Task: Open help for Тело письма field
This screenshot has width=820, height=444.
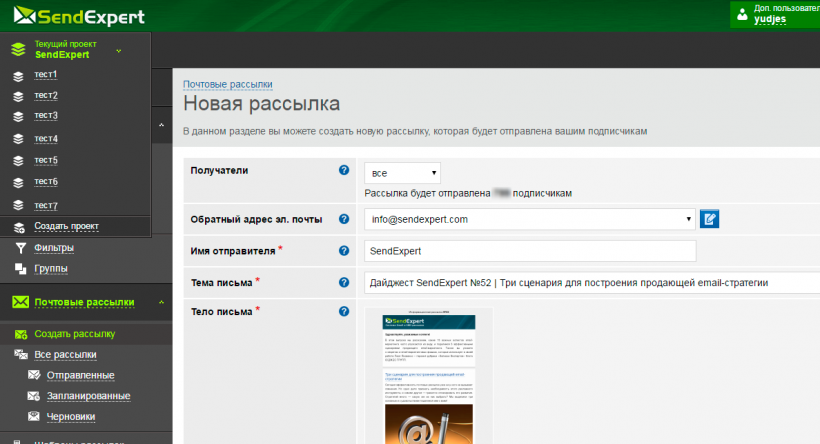Action: tap(344, 311)
